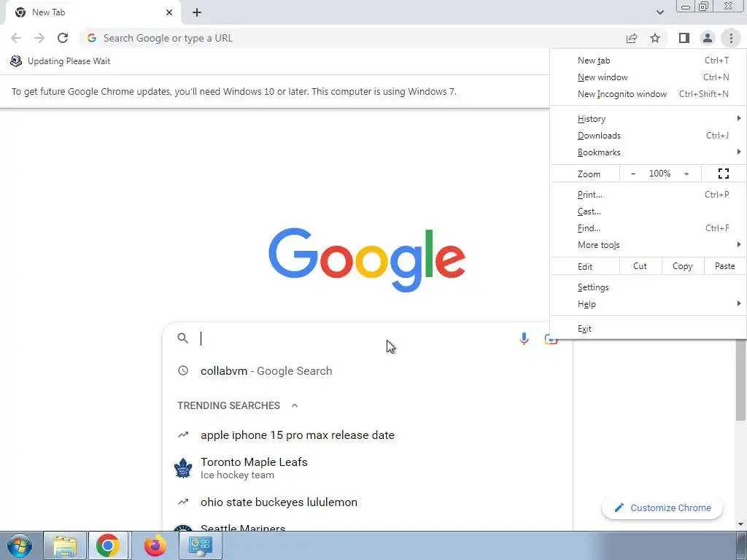The image size is (747, 560).
Task: Click the scrollbar down arrow
Action: click(740, 524)
